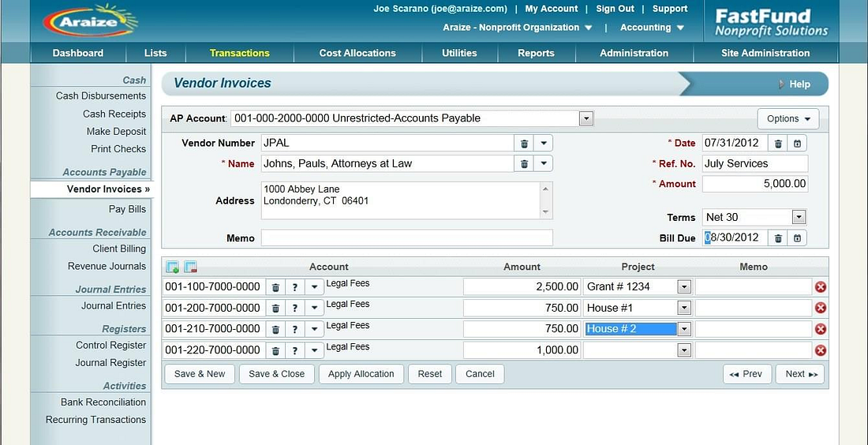Click the Save & New button
The image size is (868, 445).
click(x=200, y=374)
